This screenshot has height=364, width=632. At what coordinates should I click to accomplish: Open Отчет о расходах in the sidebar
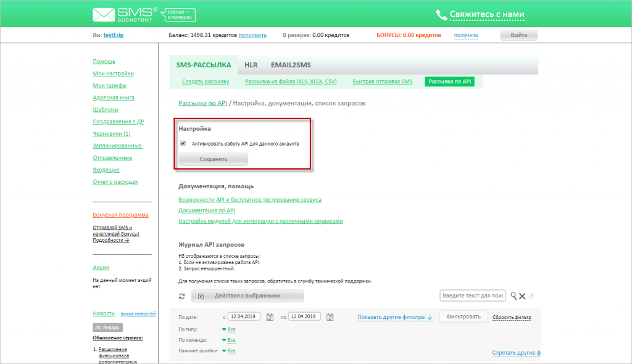(x=115, y=182)
